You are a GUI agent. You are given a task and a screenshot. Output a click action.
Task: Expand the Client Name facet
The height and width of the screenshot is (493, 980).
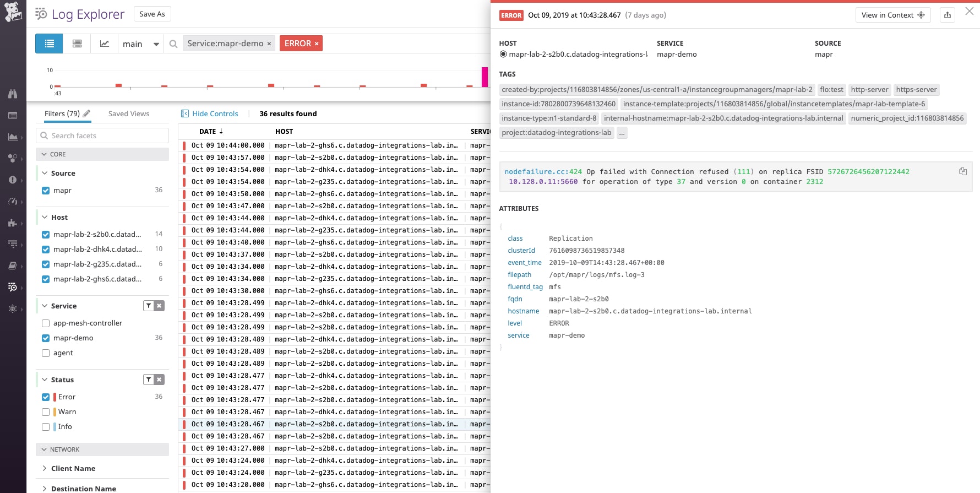coord(73,468)
